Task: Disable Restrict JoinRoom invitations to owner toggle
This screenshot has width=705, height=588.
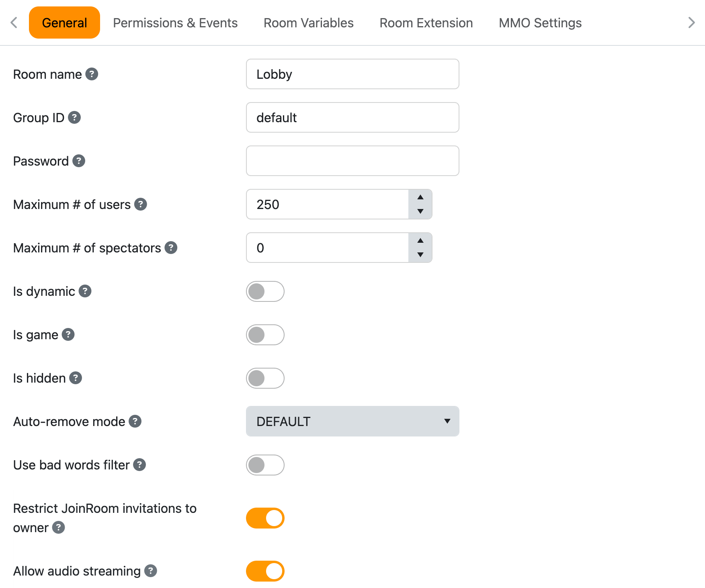Action: 265,518
